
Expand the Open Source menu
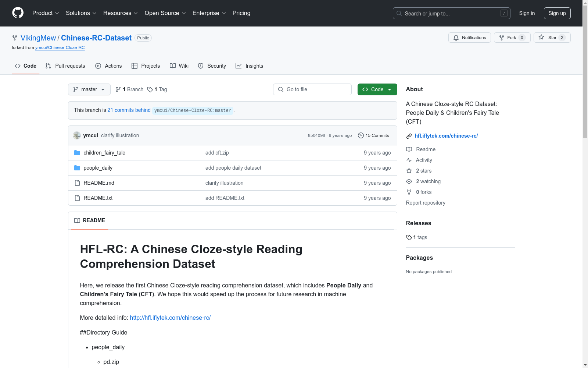pyautogui.click(x=165, y=13)
